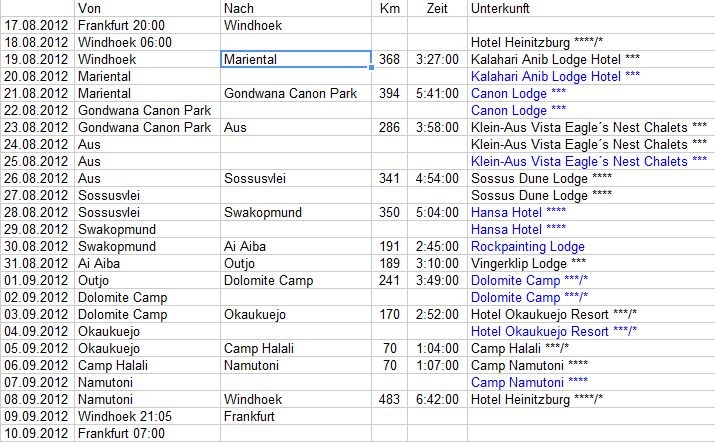Click the blue Rockpainting Lodge text

coord(528,247)
